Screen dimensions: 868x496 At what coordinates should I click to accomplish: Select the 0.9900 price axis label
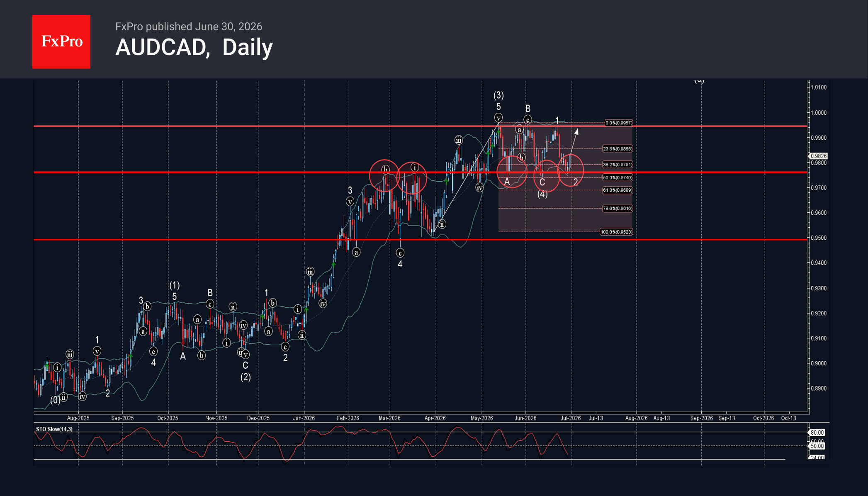[819, 138]
